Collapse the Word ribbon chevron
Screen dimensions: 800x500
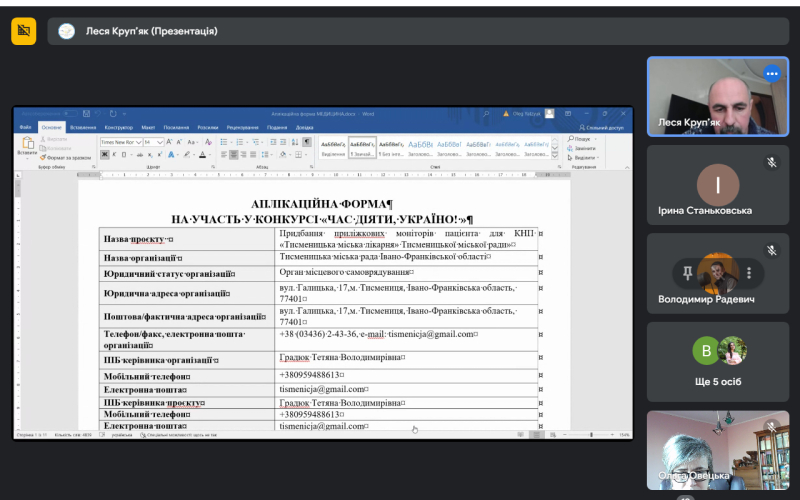pos(627,167)
